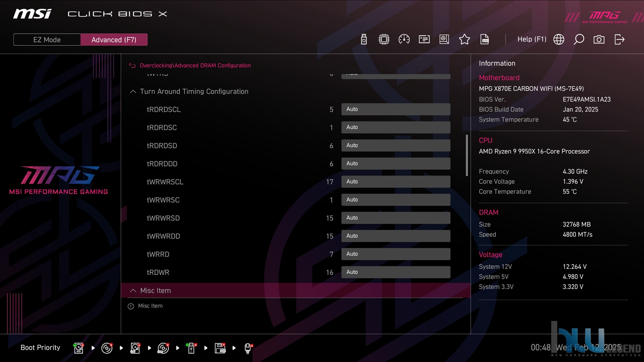Open Favorites star icon
Screen dimensions: 644x362
click(464, 39)
